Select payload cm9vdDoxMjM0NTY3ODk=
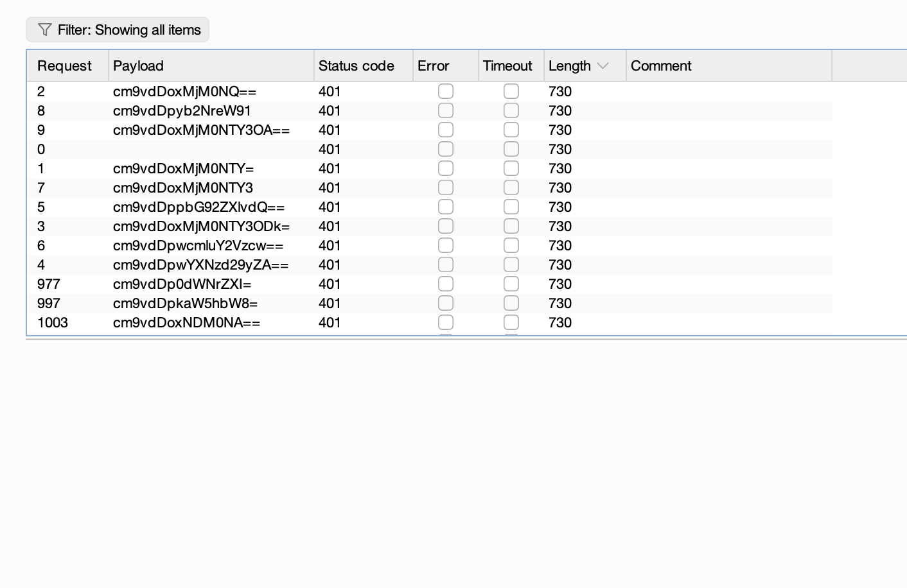This screenshot has height=588, width=907. [x=202, y=226]
